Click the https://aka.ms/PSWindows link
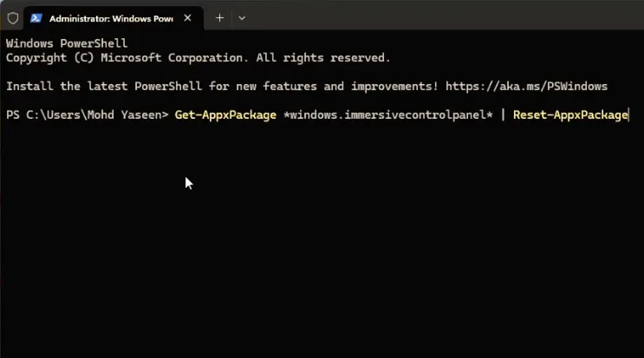Viewport: 644px width, 358px height. (x=526, y=86)
